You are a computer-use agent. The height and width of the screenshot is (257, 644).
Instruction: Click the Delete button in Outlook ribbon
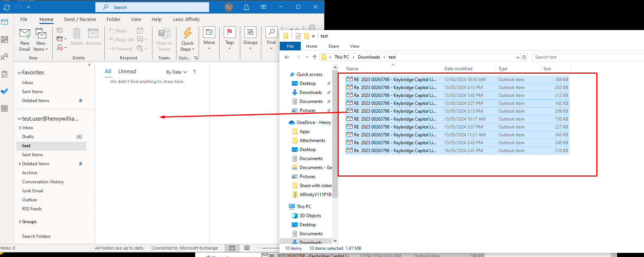[77, 37]
